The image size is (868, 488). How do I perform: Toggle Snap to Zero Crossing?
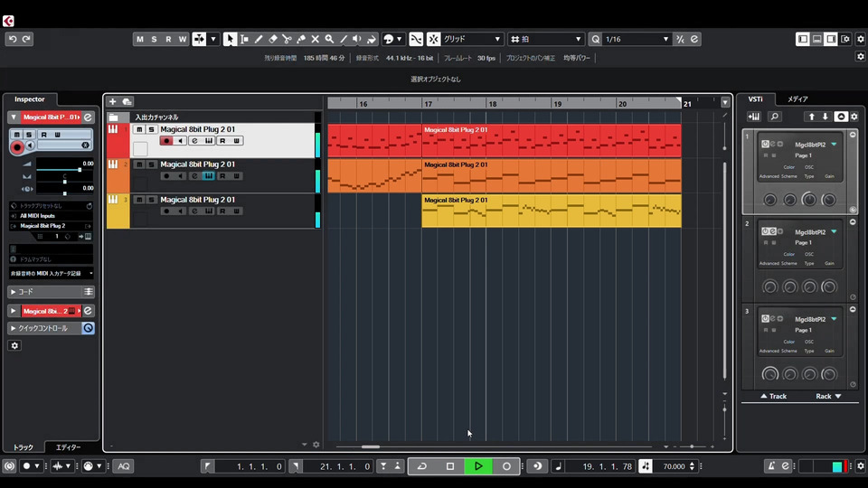[x=416, y=39]
